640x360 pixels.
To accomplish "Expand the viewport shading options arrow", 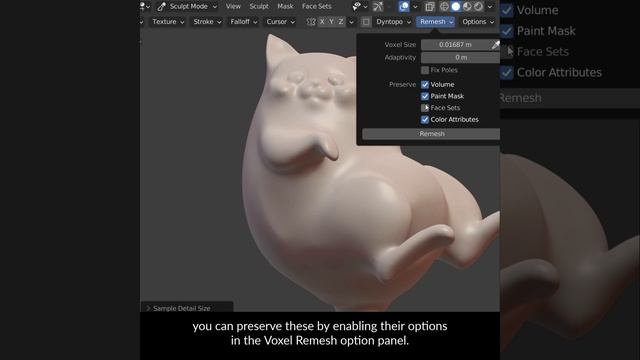I will (490, 7).
